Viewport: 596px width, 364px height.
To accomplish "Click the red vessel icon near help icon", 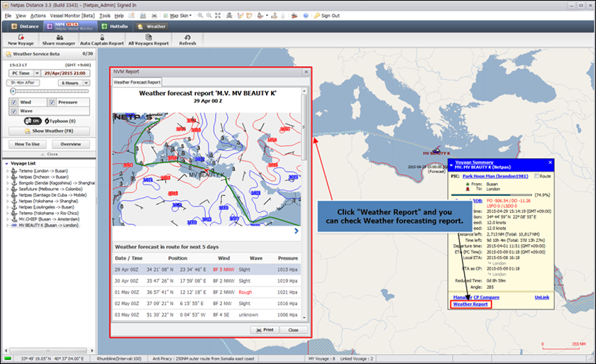I will [294, 16].
